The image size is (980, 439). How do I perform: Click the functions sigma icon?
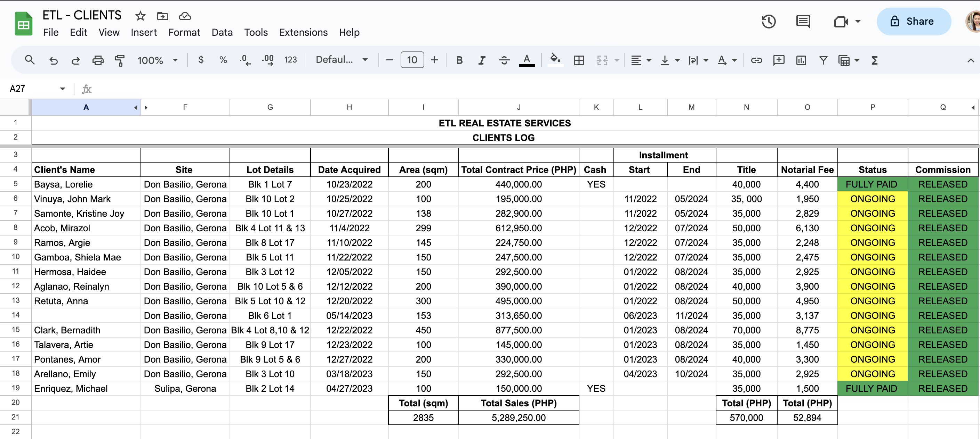pos(874,60)
